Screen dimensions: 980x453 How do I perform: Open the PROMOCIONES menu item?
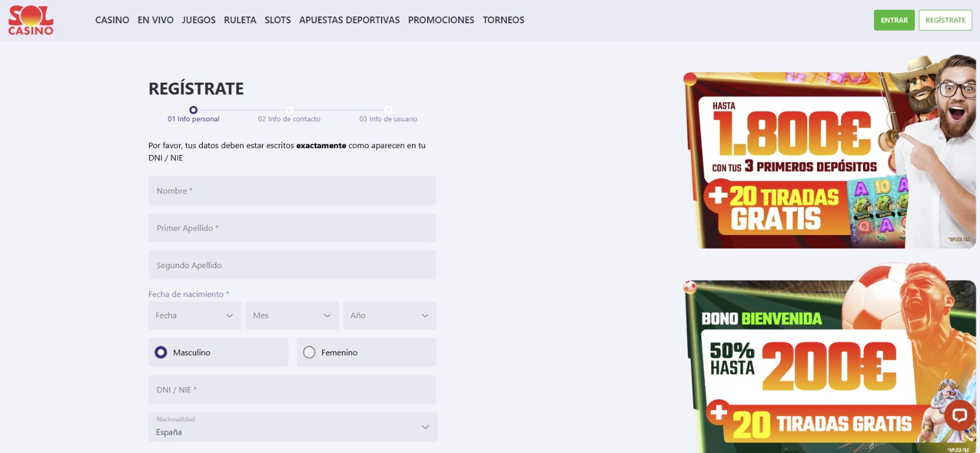[441, 20]
